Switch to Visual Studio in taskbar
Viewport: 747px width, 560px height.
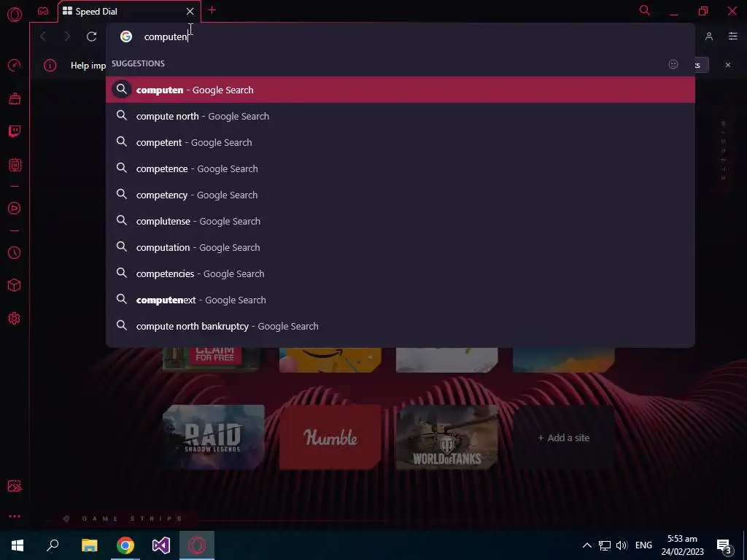point(161,545)
